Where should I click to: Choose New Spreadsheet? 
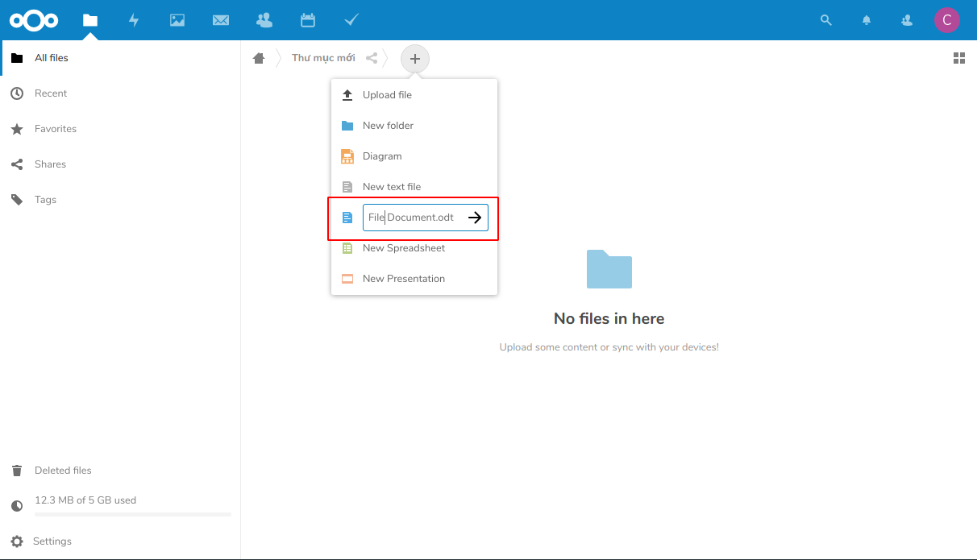pyautogui.click(x=414, y=248)
